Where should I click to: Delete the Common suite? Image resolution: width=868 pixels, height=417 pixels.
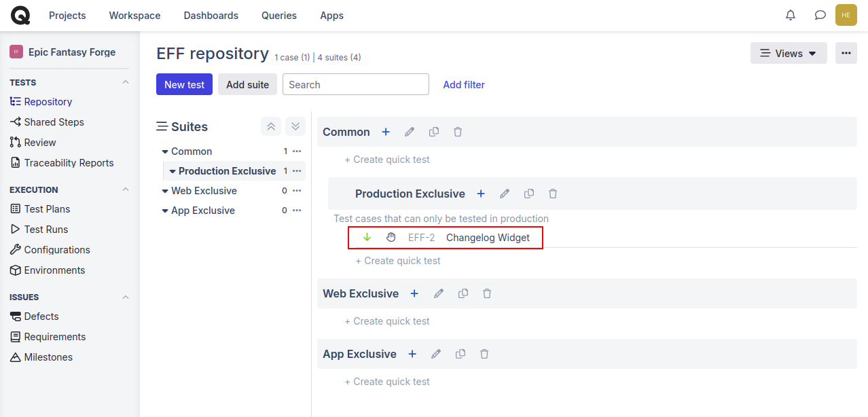(x=458, y=132)
